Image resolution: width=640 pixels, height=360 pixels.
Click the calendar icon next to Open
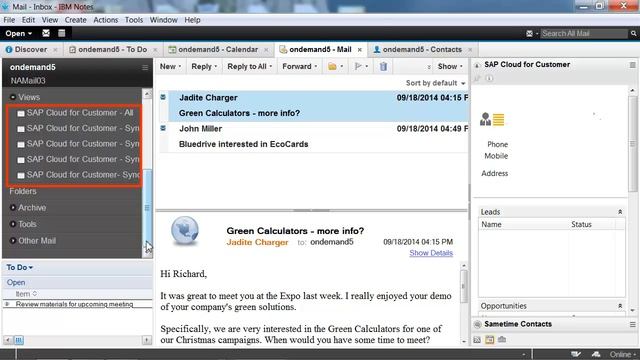(61, 33)
